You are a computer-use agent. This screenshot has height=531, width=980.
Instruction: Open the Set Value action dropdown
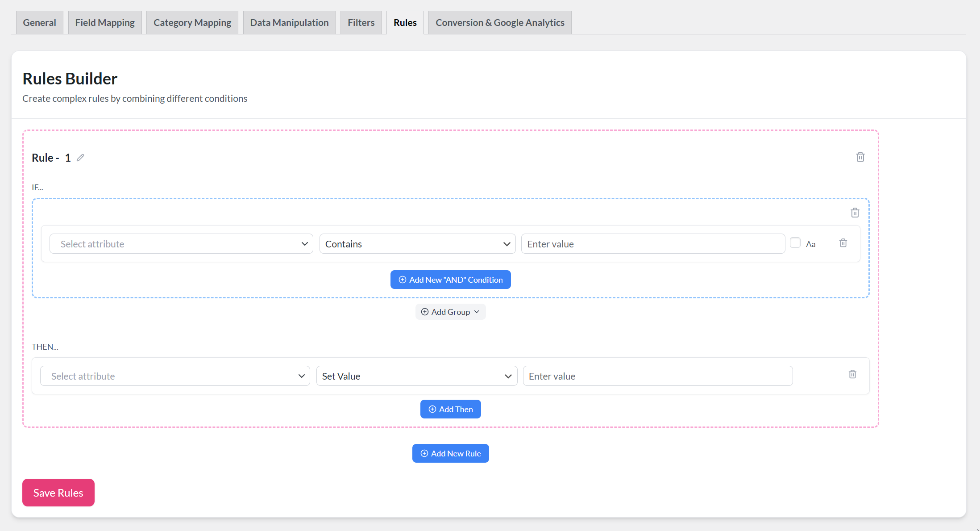pos(416,376)
